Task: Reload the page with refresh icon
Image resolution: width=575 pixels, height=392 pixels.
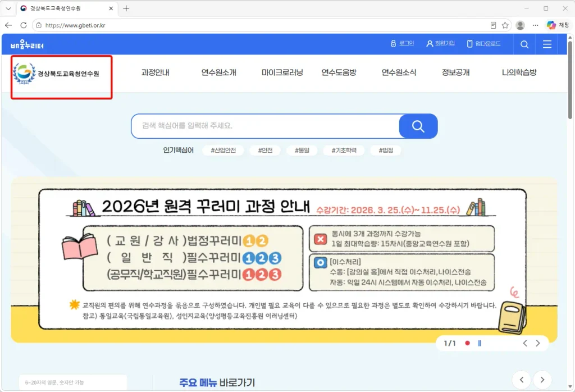Action: pyautogui.click(x=24, y=25)
